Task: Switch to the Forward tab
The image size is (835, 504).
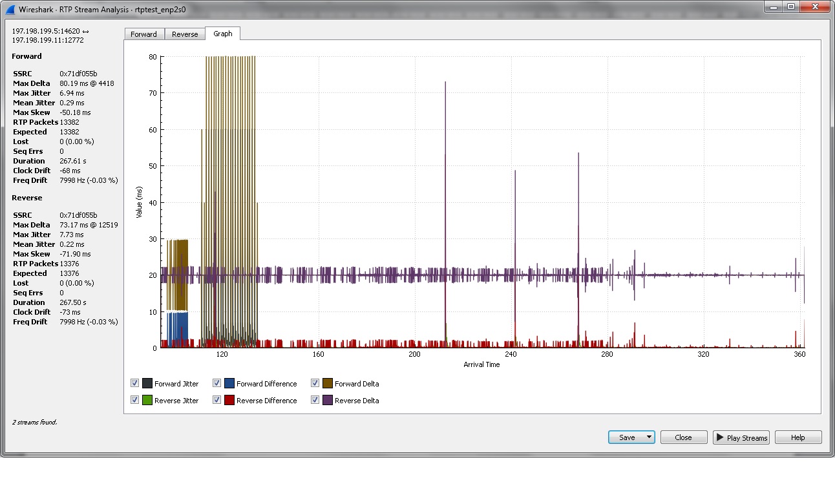Action: pos(143,34)
